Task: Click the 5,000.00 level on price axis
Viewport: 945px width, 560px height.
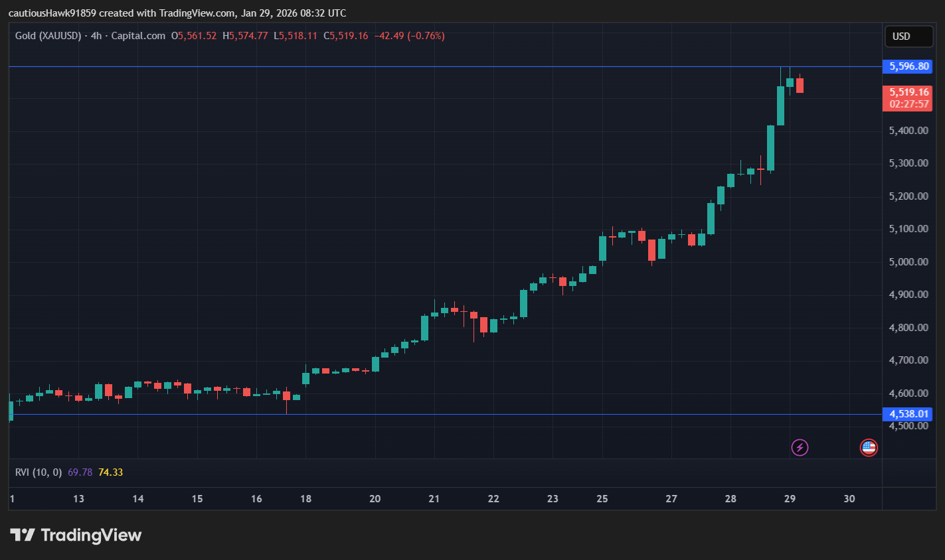Action: 908,262
